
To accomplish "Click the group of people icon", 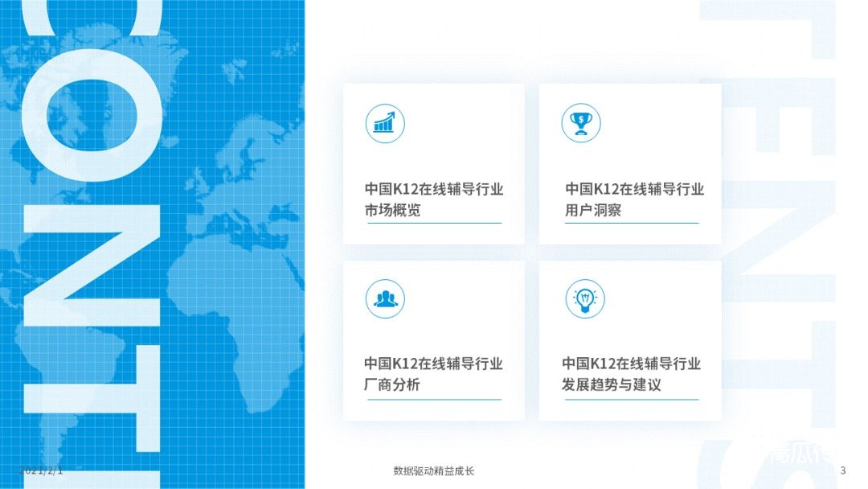I will pos(385,299).
